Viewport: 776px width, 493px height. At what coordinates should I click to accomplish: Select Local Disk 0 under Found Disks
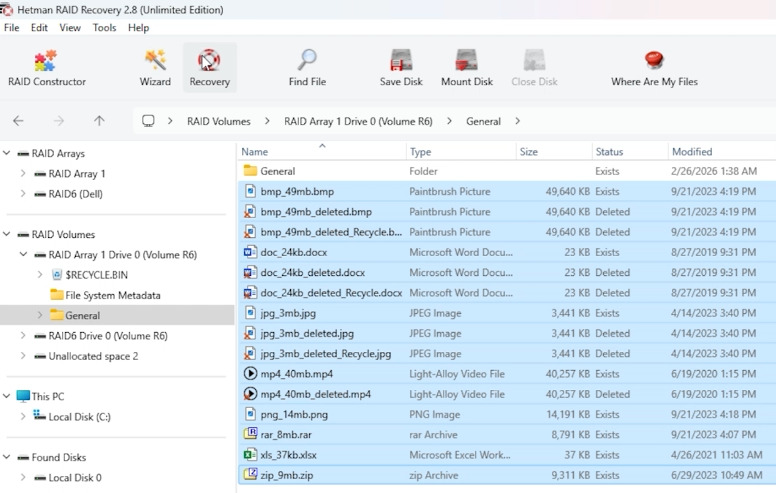click(x=75, y=477)
